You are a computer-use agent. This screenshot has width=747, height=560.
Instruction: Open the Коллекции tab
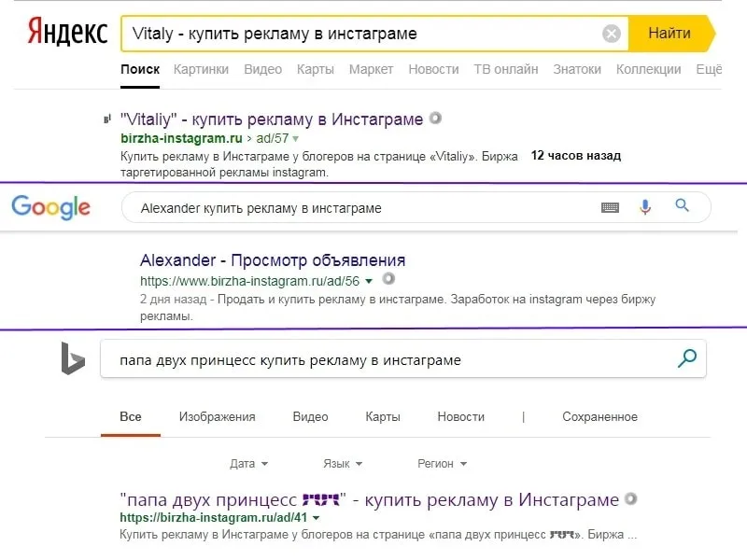click(x=648, y=69)
